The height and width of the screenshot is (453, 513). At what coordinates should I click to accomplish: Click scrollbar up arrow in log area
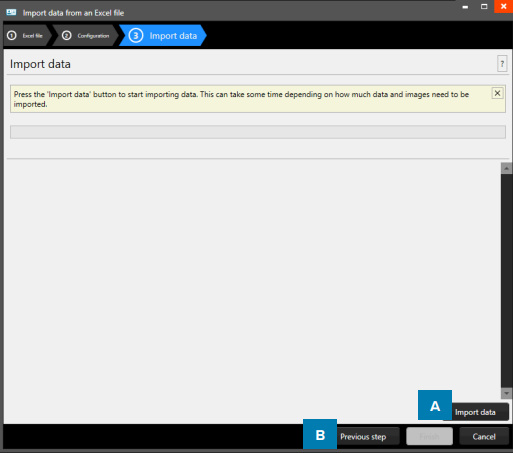506,169
